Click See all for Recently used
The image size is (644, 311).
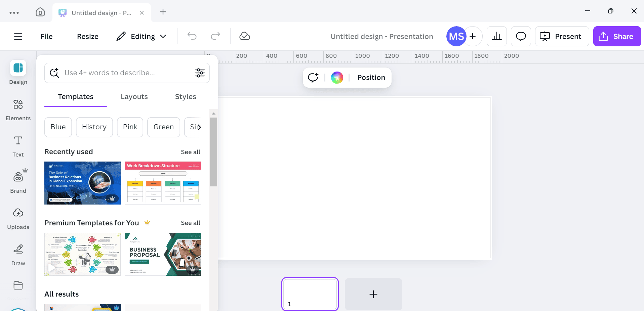(190, 152)
